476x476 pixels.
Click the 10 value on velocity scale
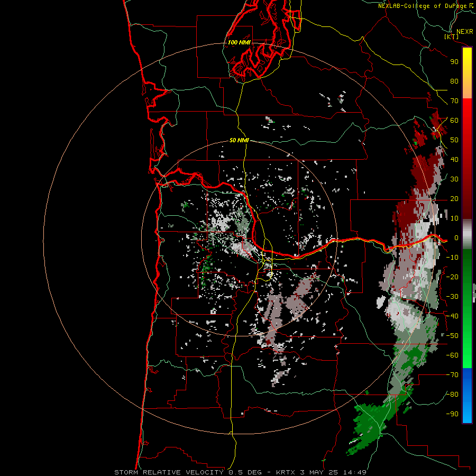(454, 218)
